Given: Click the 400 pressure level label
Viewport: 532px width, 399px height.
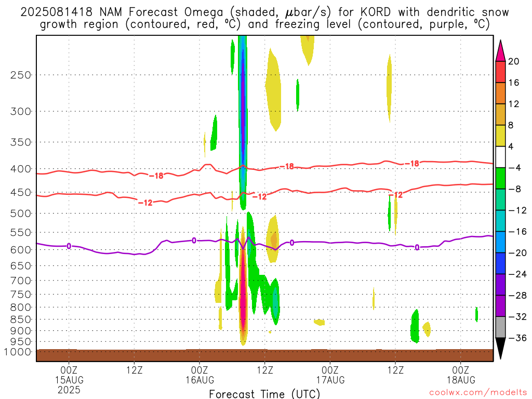Looking at the screenshot, I should (21, 169).
